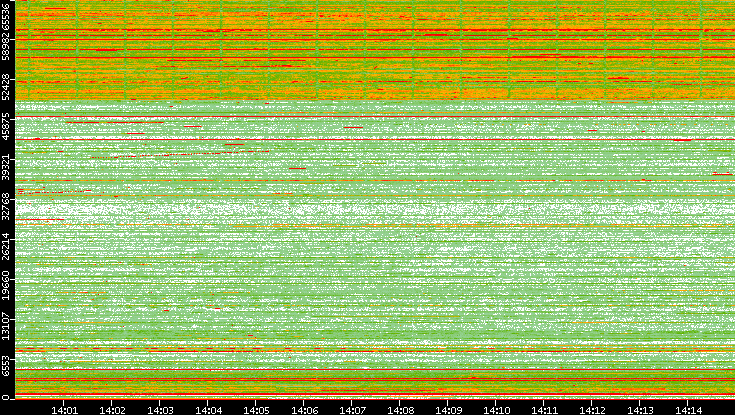The width and height of the screenshot is (735, 415).
Task: Click the 14:07 time axis label
Action: tap(352, 410)
